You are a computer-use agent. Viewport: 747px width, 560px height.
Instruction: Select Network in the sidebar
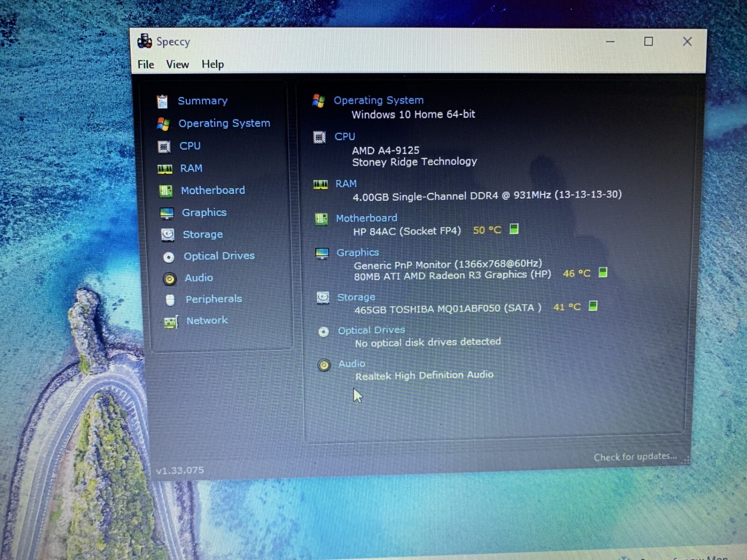207,321
